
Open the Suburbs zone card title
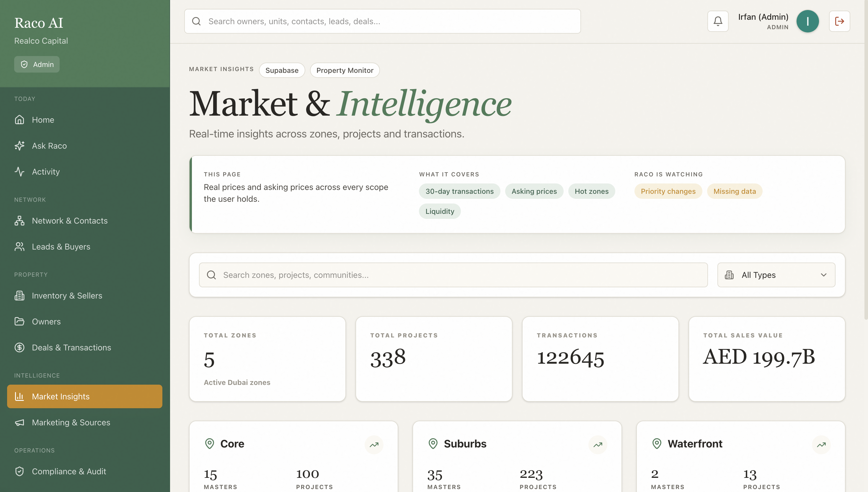pos(465,444)
